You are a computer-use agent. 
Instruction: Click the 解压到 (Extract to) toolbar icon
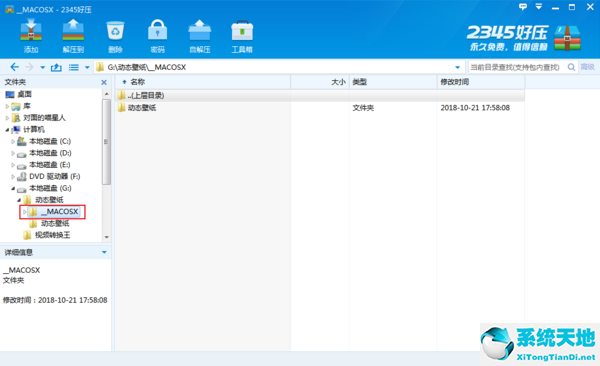[73, 36]
